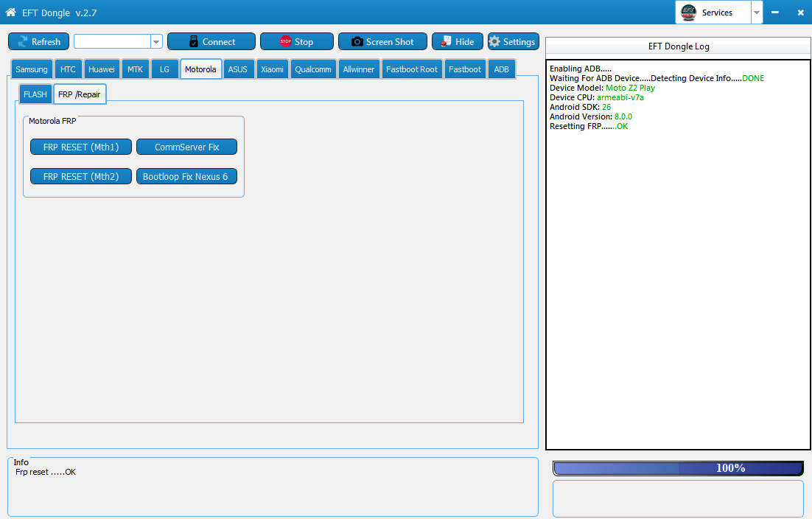Image resolution: width=812 pixels, height=519 pixels.
Task: Click the Connect button
Action: click(x=211, y=41)
